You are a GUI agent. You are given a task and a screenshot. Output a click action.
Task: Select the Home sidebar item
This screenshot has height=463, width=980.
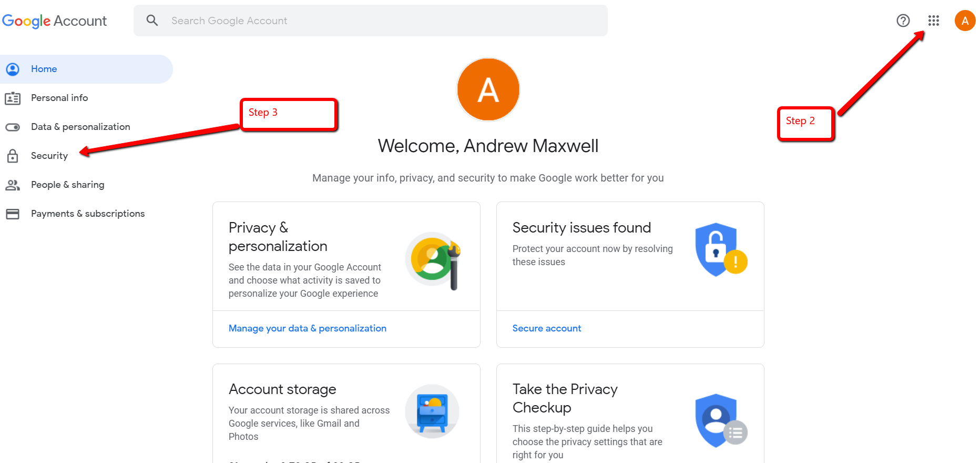[x=86, y=69]
